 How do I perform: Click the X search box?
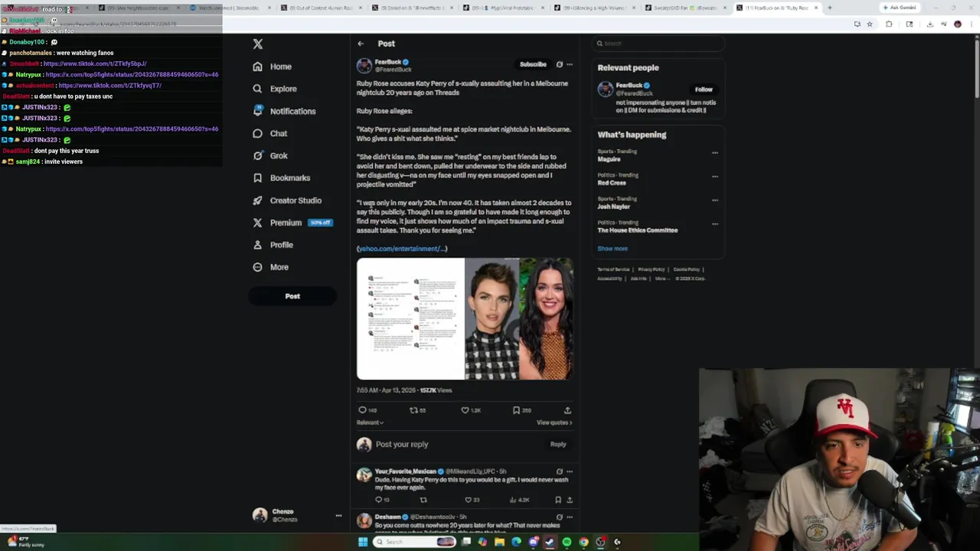pos(657,44)
